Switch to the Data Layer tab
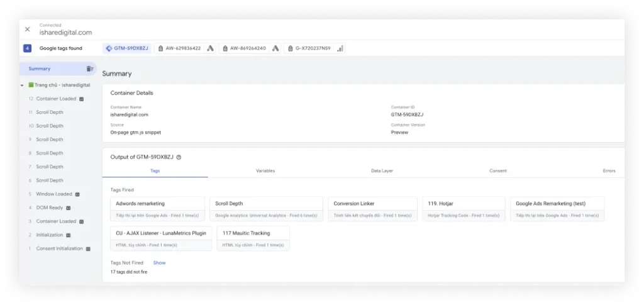 pos(382,171)
